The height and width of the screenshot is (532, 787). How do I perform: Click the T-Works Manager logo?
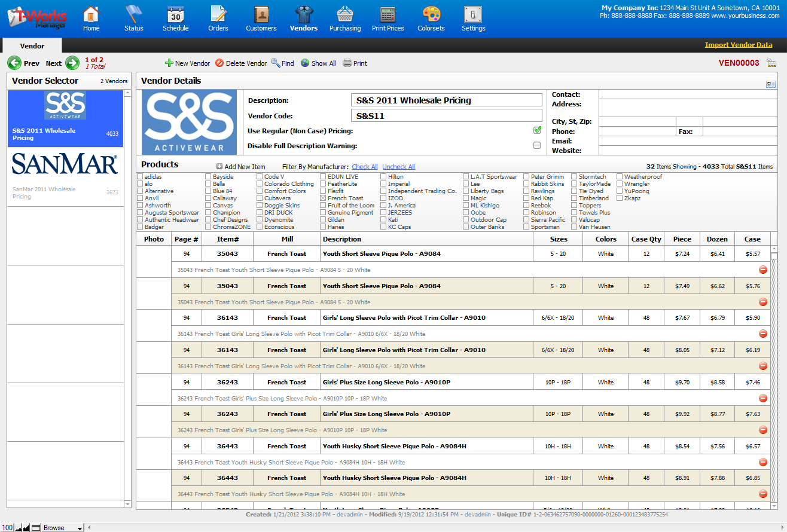[x=37, y=17]
